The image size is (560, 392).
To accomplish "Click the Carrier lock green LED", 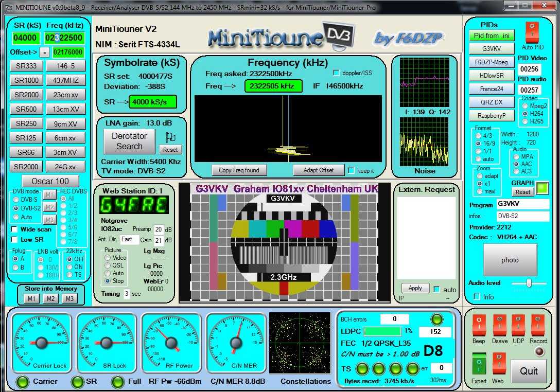I will pos(23,382).
